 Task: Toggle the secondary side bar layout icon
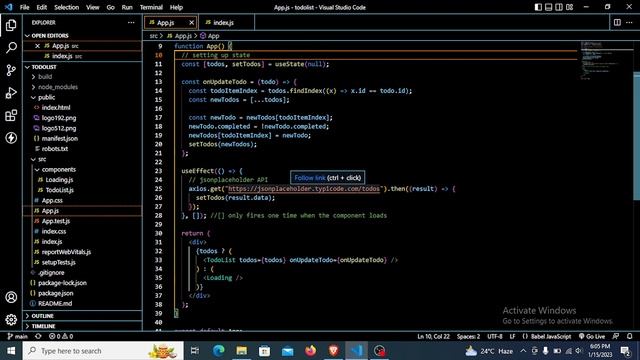click(x=559, y=7)
